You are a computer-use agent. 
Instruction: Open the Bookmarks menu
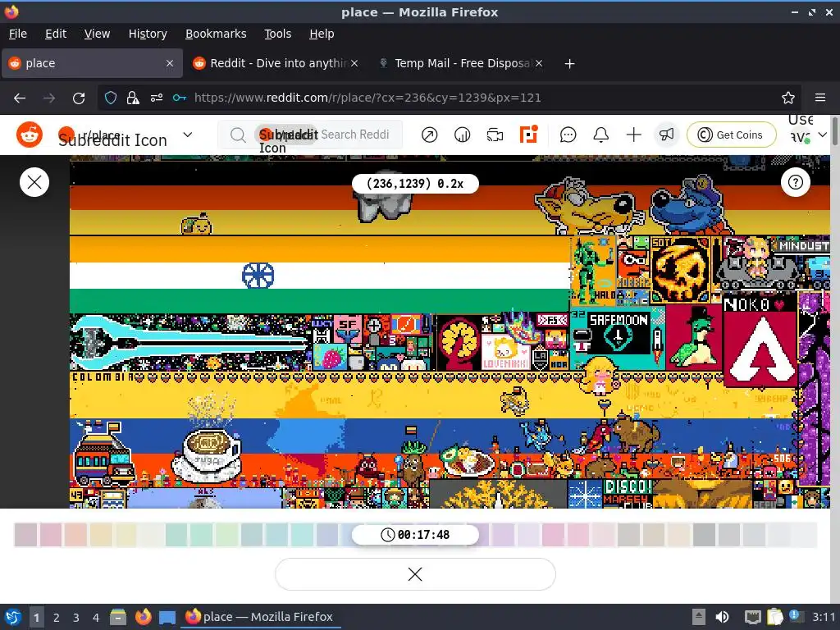[x=216, y=34]
